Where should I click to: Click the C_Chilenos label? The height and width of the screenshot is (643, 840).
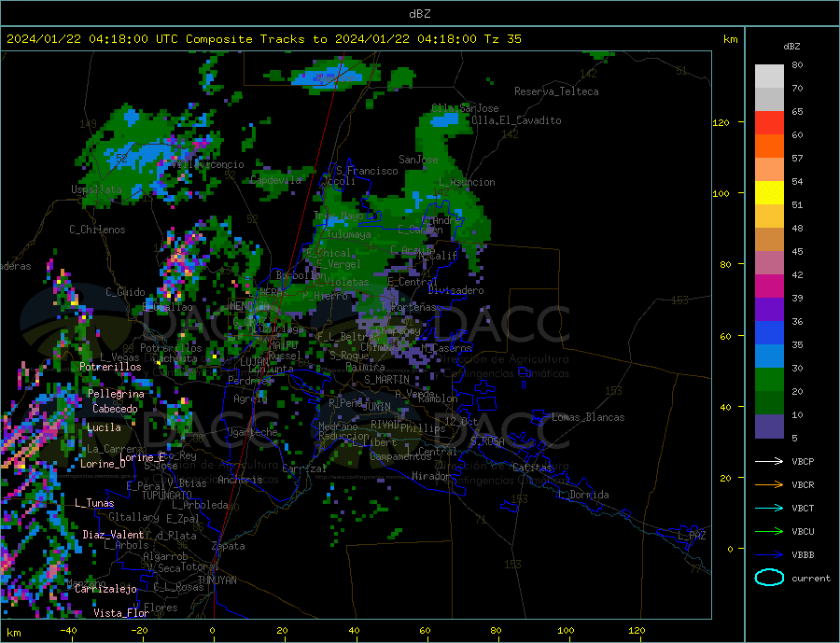(97, 230)
